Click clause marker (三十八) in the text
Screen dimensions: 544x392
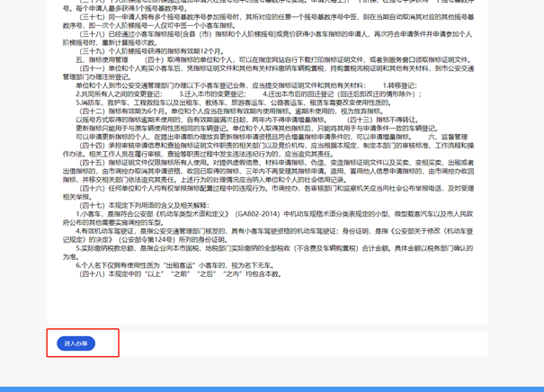[x=93, y=34]
